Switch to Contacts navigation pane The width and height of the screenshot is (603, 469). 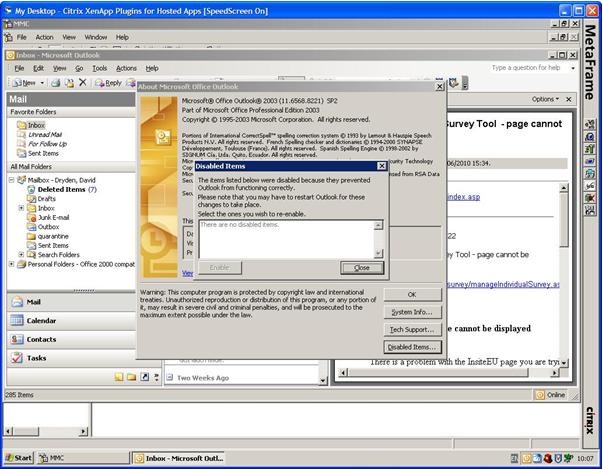(x=71, y=339)
